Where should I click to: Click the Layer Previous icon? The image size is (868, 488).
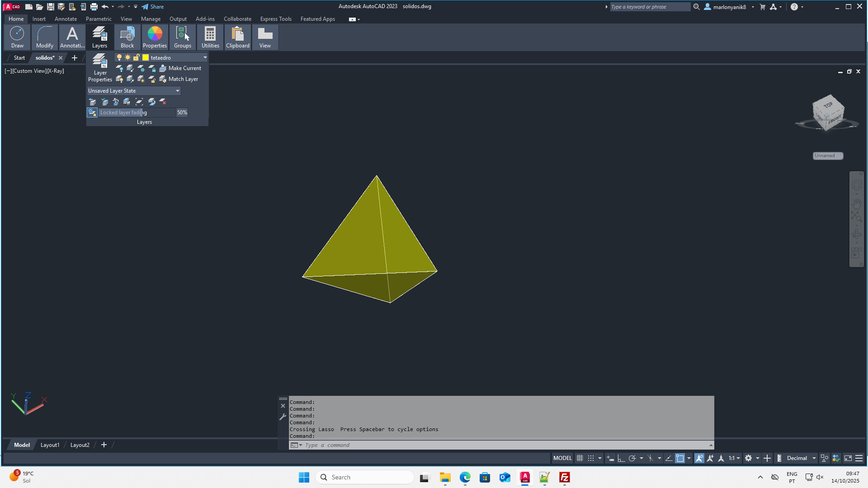click(93, 102)
